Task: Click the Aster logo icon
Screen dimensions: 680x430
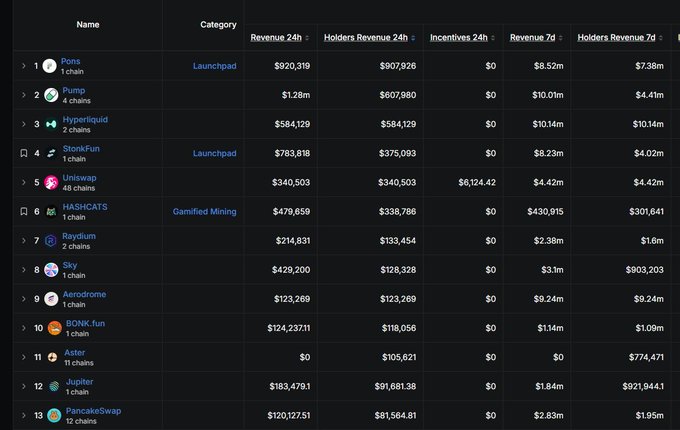Action: coord(52,357)
